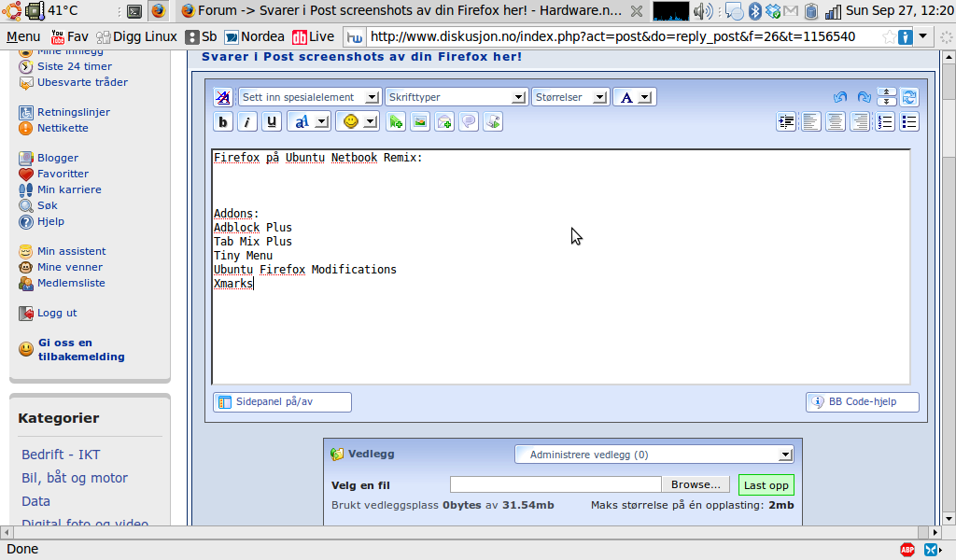The height and width of the screenshot is (560, 956).
Task: Open the terminal launcher in top panel
Action: (134, 11)
